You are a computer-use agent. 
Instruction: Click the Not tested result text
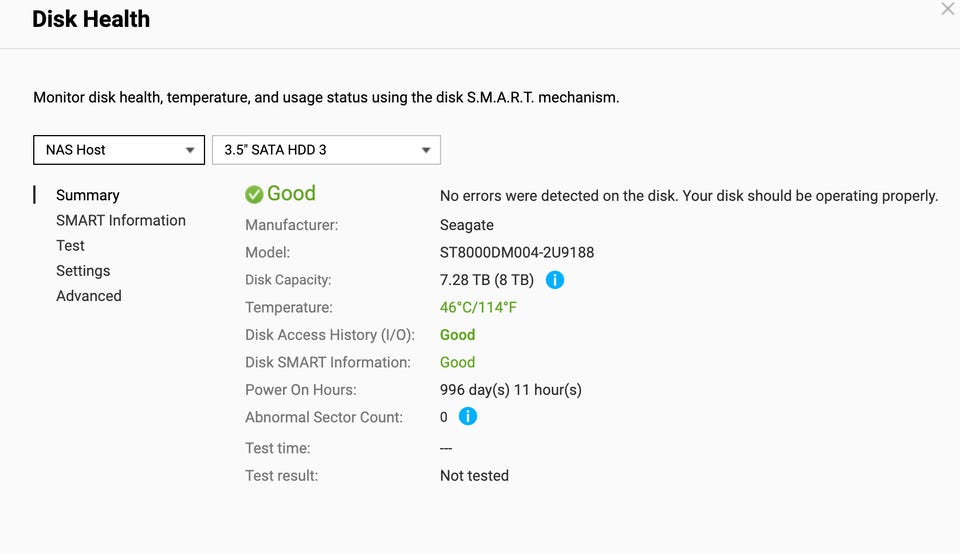pos(474,476)
